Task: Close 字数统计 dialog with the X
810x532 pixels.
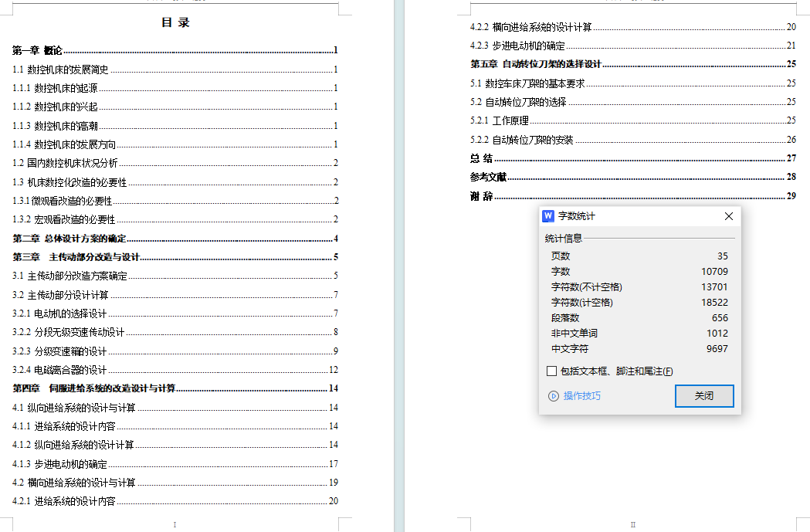Action: click(728, 216)
